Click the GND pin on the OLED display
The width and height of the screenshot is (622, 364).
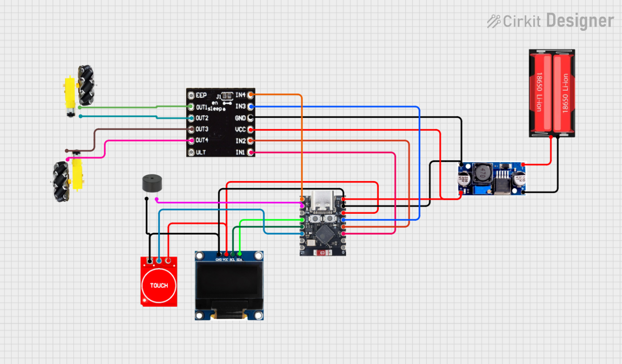point(219,255)
